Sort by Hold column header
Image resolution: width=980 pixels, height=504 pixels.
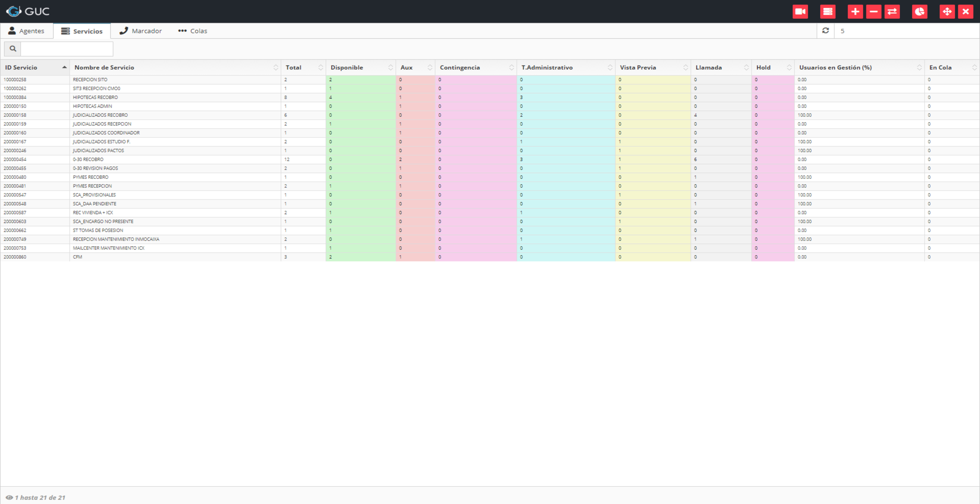coord(773,67)
